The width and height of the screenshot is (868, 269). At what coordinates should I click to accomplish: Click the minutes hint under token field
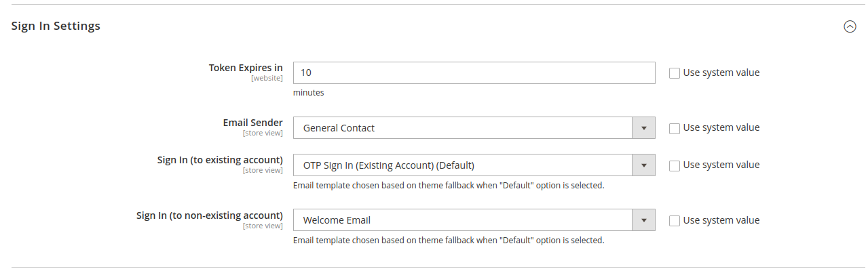click(309, 93)
